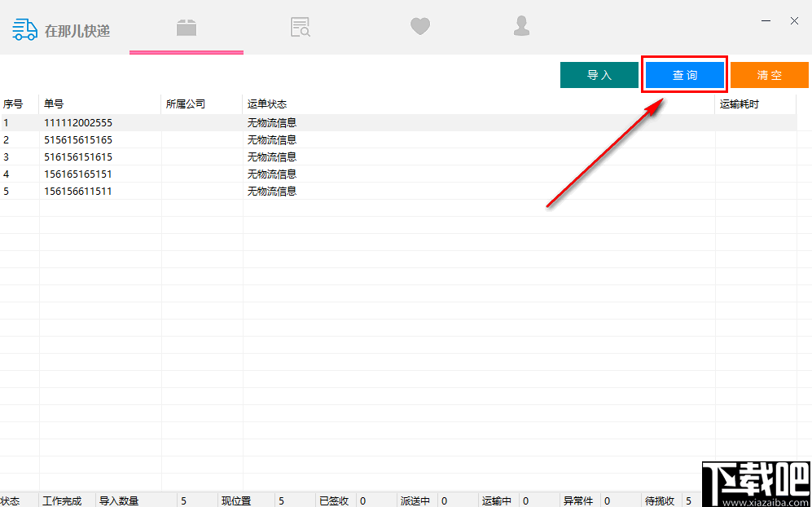Click 工作完成 in the status bar
The width and height of the screenshot is (812, 507).
coord(62,500)
